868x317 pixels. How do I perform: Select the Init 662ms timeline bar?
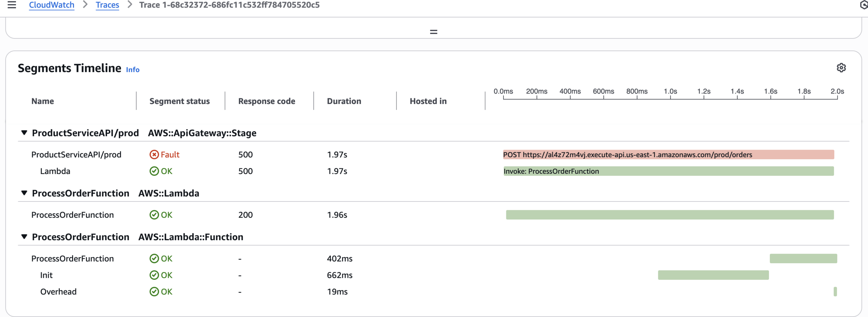[x=713, y=275]
